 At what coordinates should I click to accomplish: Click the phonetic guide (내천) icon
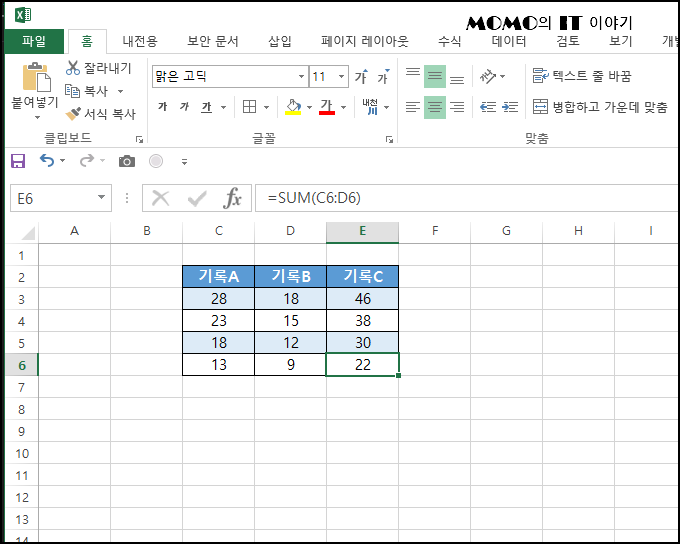(370, 107)
